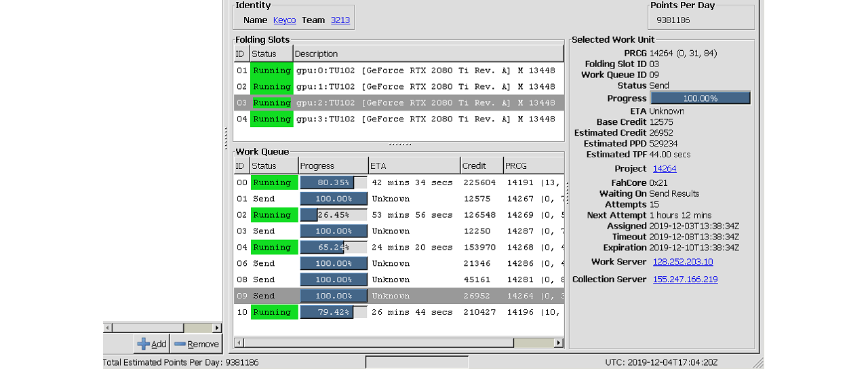
Task: Click the Running status of slot 01
Action: pos(271,71)
